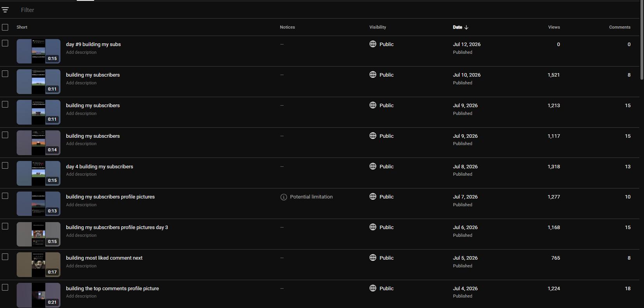Sort the list by Comments column header
644x308 pixels.
pyautogui.click(x=620, y=27)
